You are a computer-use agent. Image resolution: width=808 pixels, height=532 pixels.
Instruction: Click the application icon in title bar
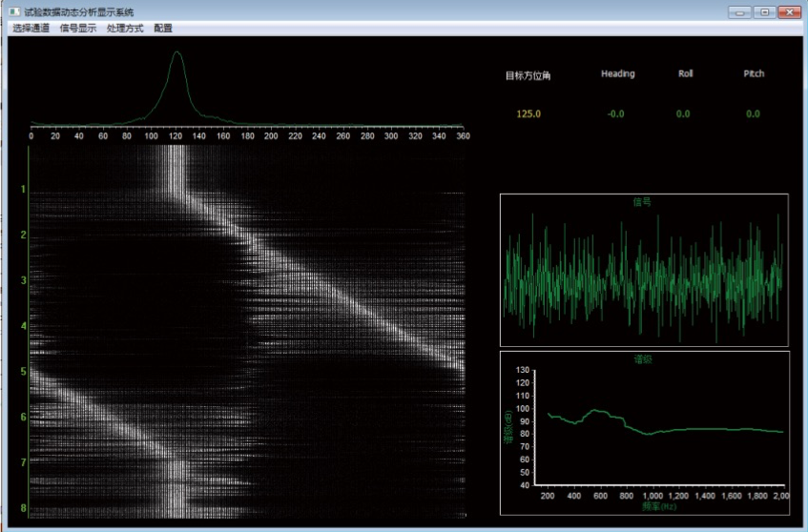14,11
